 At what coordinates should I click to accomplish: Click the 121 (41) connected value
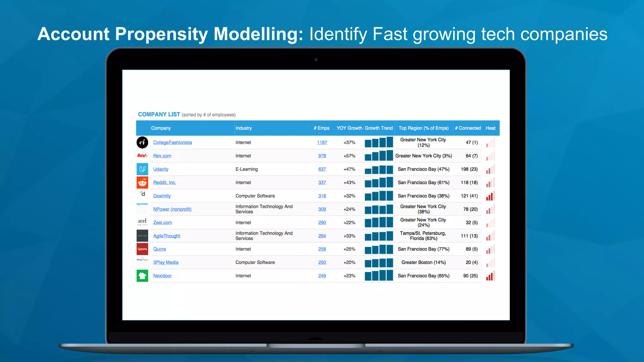coord(469,196)
